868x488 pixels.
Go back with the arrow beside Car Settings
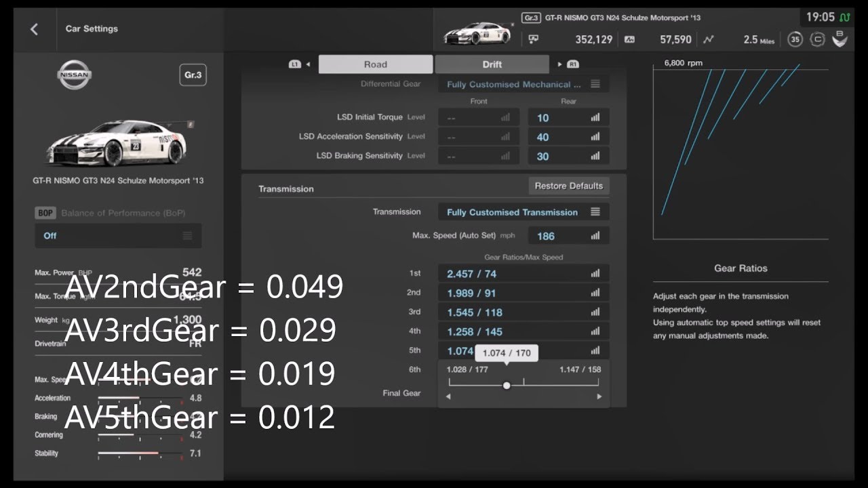click(x=34, y=29)
